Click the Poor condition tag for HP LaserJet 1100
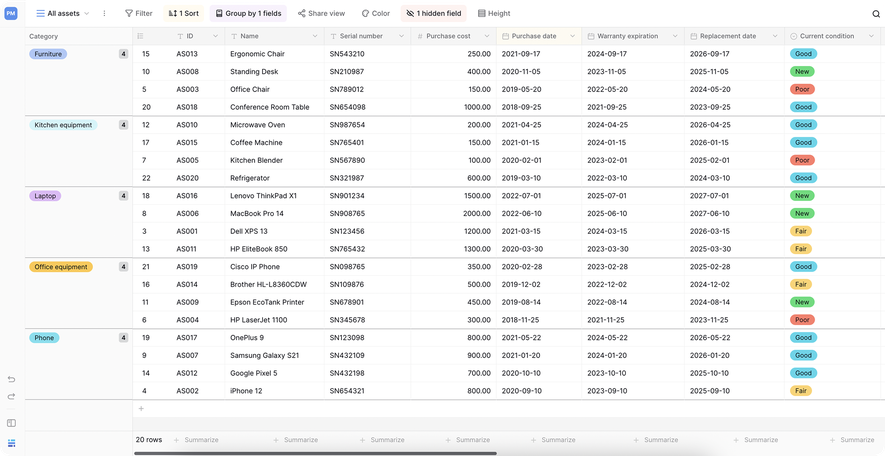The height and width of the screenshot is (456, 885). point(802,320)
